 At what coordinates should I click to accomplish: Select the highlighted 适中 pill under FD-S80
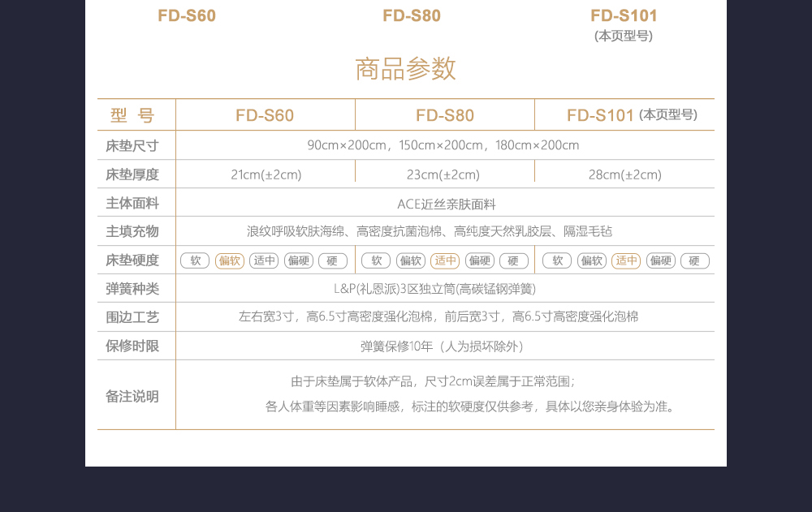(445, 260)
